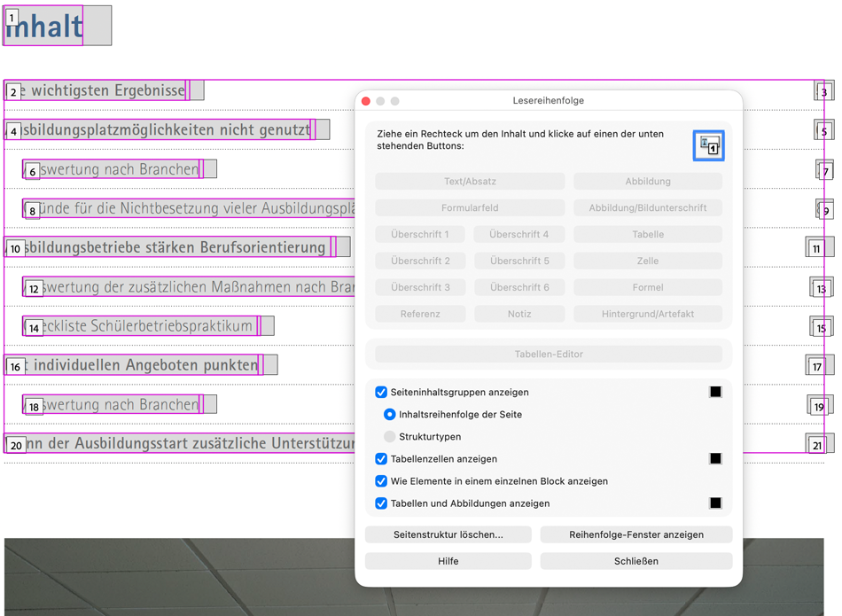The width and height of the screenshot is (842, 616).
Task: Uncheck Seiteninhaltsgruppen anzeigen checkbox
Action: point(381,392)
